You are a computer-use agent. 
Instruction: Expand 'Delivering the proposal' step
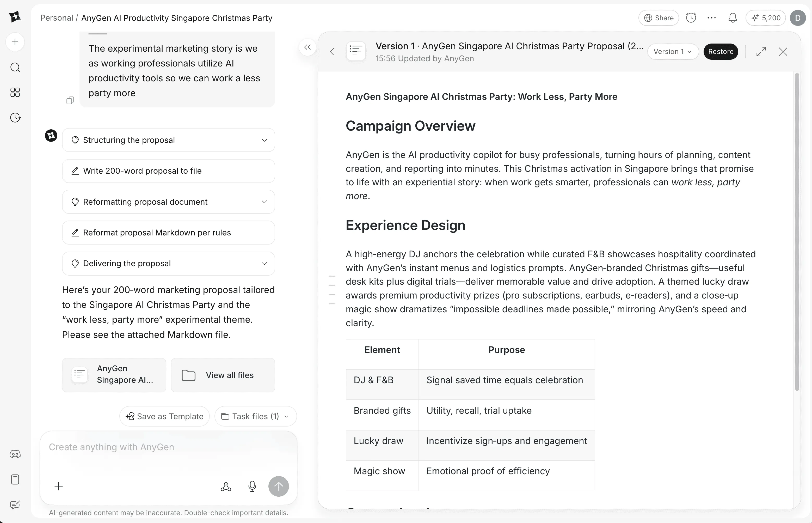168,264
